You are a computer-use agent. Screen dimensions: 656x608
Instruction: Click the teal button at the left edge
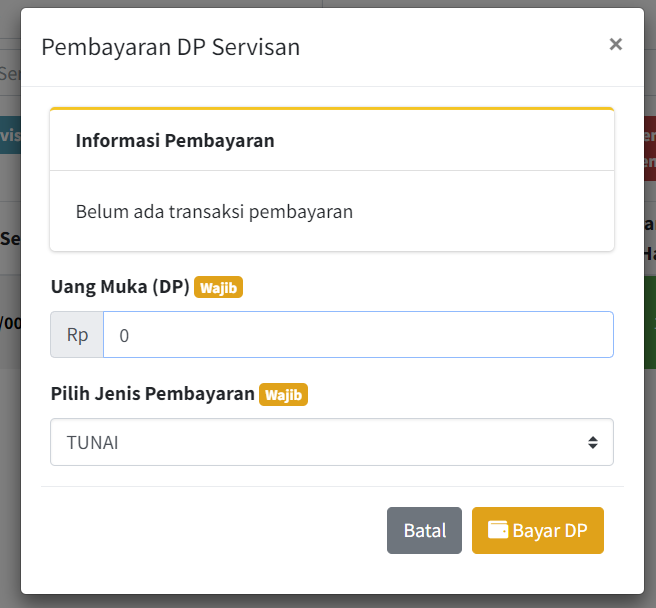10,135
